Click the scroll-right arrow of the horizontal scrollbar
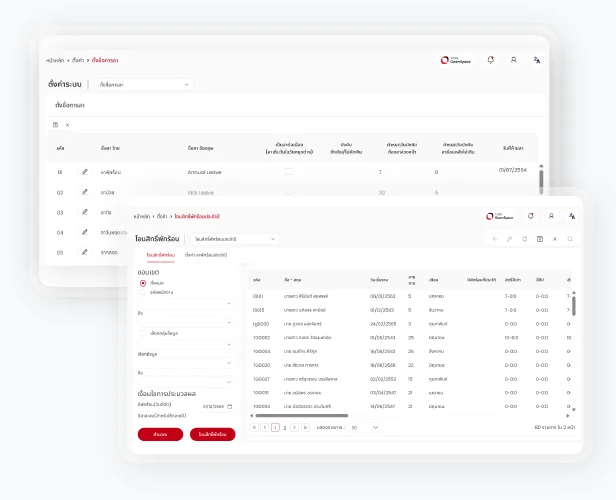The image size is (616, 500). [x=568, y=416]
